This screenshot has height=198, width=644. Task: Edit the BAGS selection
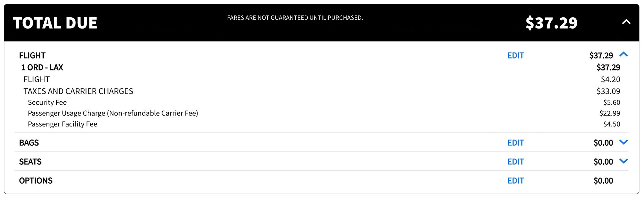click(515, 142)
